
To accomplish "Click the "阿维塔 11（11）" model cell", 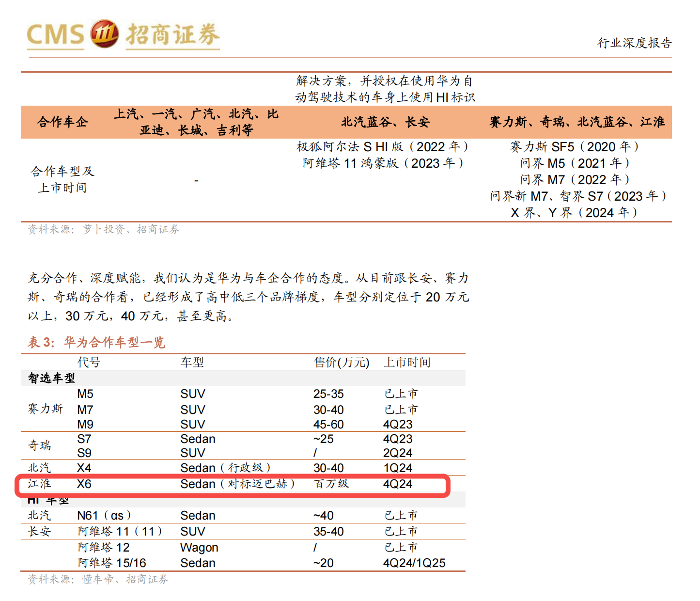I will (120, 531).
